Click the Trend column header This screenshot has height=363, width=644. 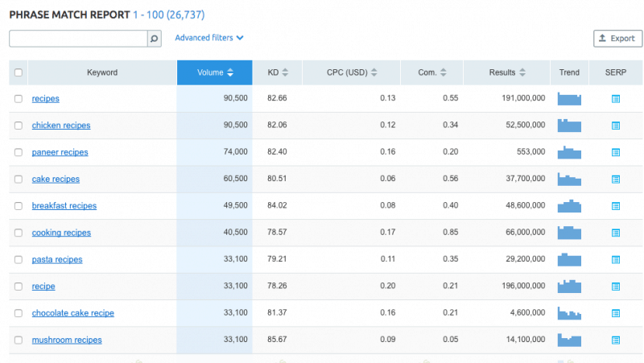[x=569, y=72]
